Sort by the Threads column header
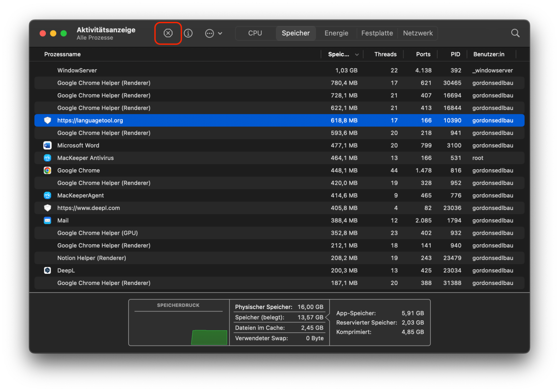 385,54
